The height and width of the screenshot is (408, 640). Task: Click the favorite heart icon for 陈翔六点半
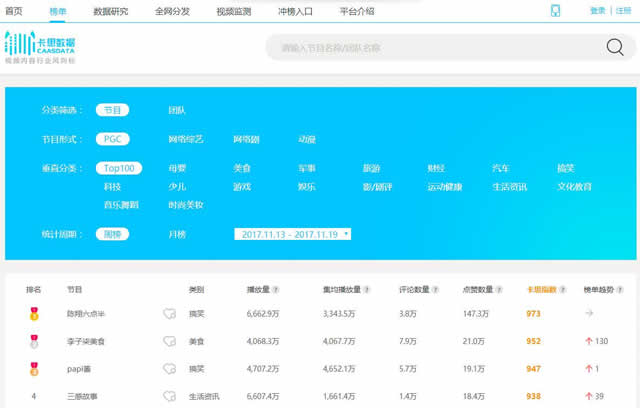(170, 313)
